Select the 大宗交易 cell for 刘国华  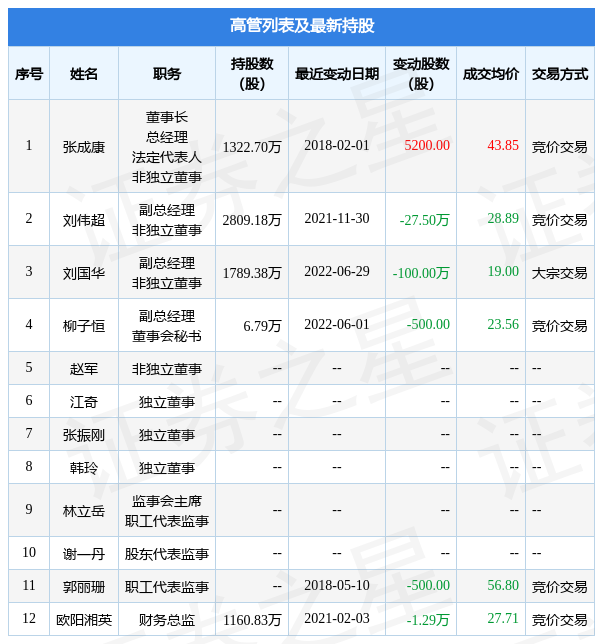pos(559,273)
